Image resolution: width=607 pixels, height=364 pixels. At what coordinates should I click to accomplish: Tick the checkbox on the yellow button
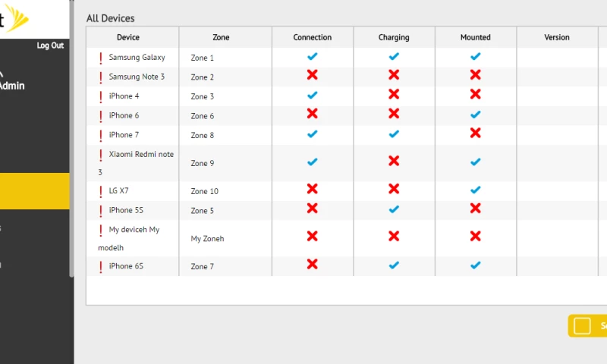582,326
